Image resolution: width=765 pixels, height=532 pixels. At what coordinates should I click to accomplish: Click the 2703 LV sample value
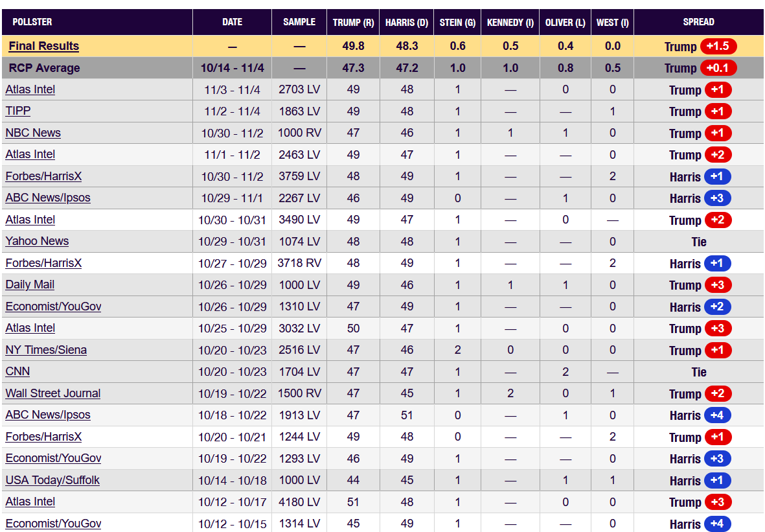pos(299,90)
